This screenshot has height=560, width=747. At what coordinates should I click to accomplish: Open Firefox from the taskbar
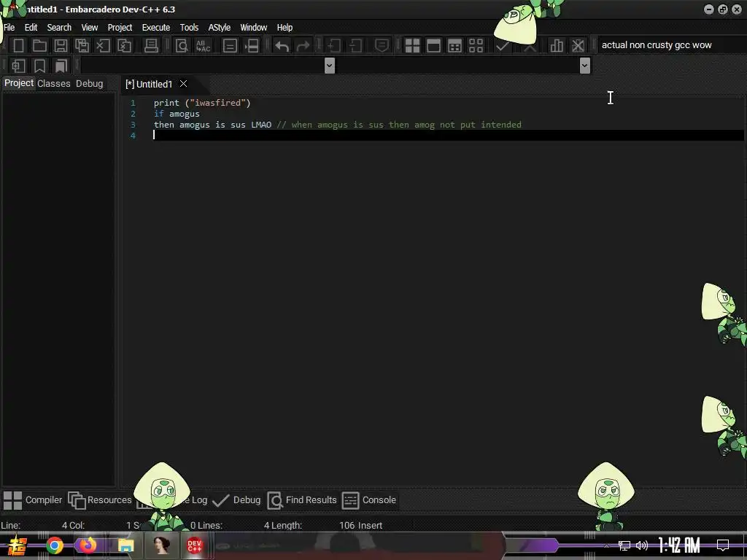click(88, 545)
